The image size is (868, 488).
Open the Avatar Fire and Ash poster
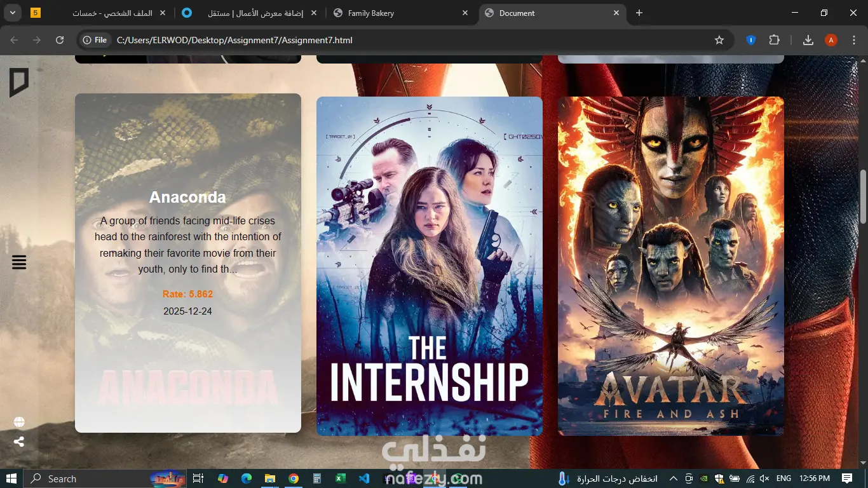click(671, 266)
